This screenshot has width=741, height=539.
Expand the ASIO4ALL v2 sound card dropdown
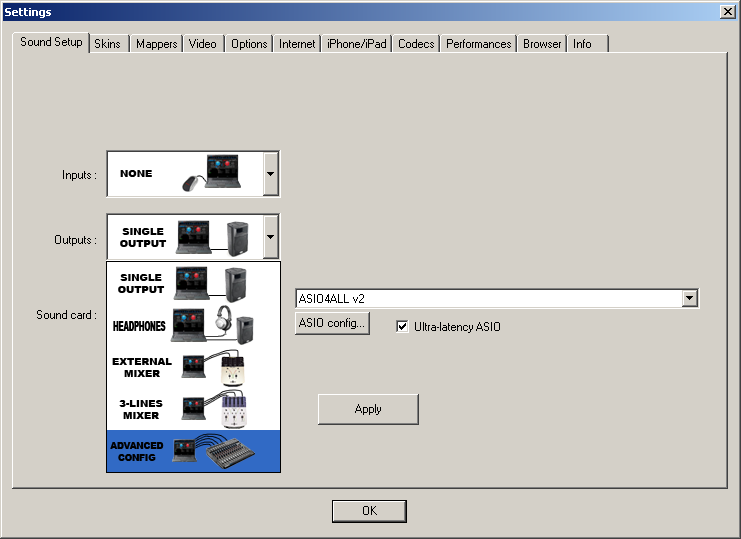click(x=689, y=298)
